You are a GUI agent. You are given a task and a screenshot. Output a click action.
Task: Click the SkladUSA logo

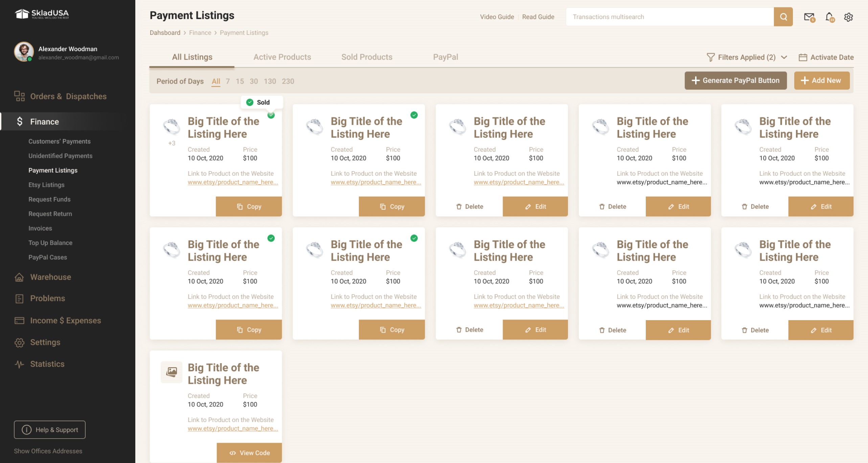(x=41, y=14)
